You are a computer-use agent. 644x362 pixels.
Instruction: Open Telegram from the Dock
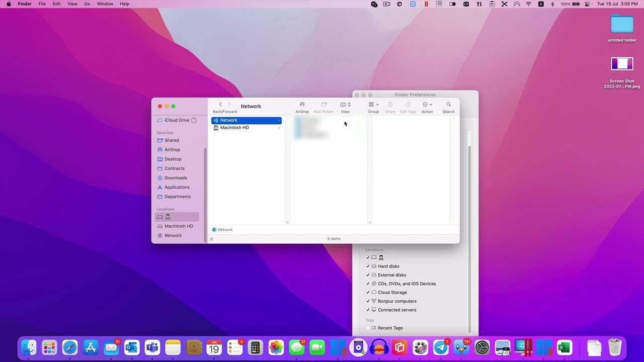click(441, 347)
